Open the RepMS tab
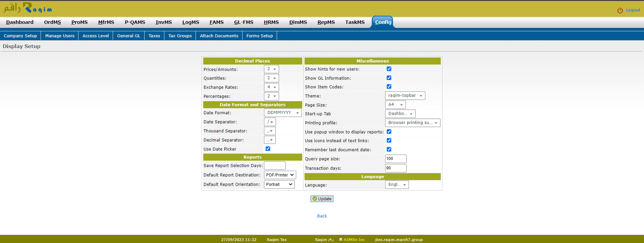The height and width of the screenshot is (243, 644). [326, 22]
